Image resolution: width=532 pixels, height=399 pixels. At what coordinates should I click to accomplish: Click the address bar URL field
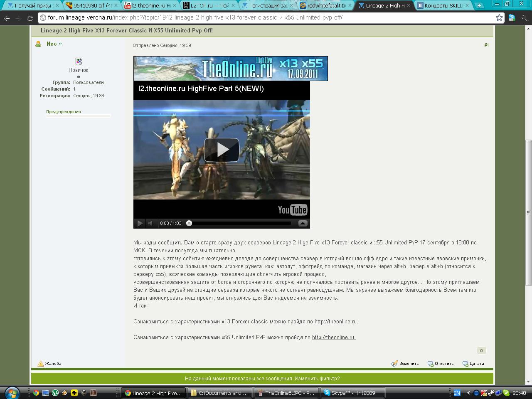coord(270,17)
